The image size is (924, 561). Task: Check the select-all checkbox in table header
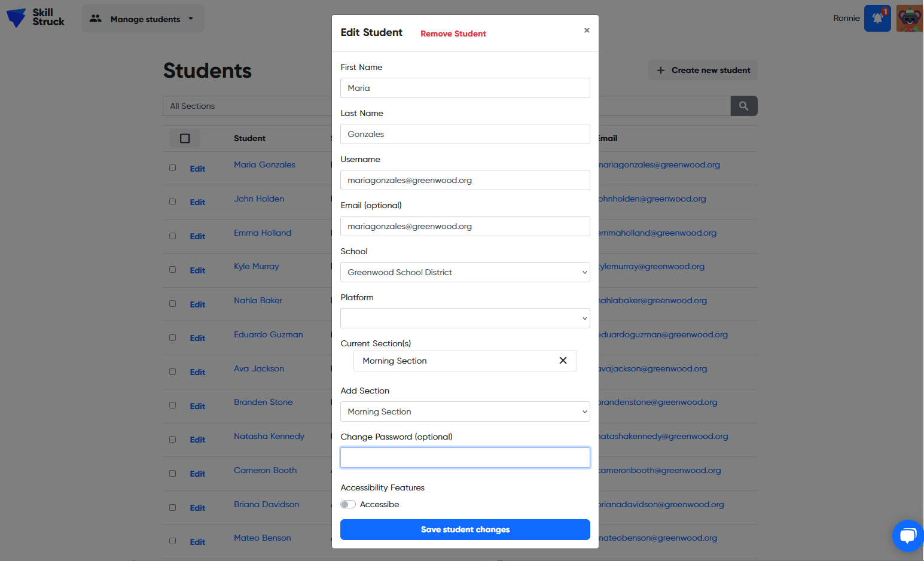[x=184, y=138]
